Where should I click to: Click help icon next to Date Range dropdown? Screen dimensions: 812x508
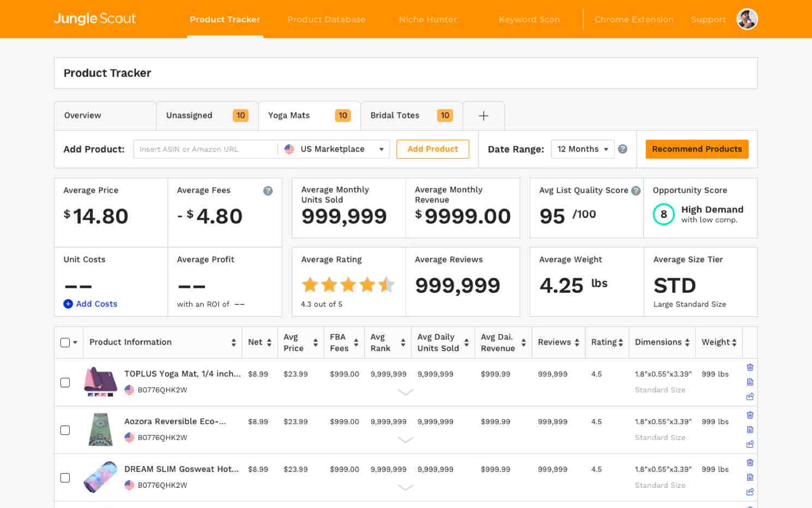[x=622, y=149]
